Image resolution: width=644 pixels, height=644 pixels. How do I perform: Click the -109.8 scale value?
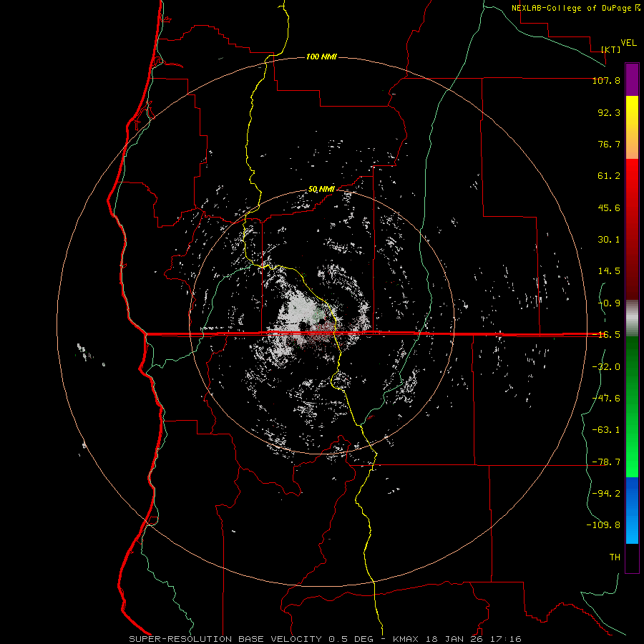pyautogui.click(x=604, y=525)
